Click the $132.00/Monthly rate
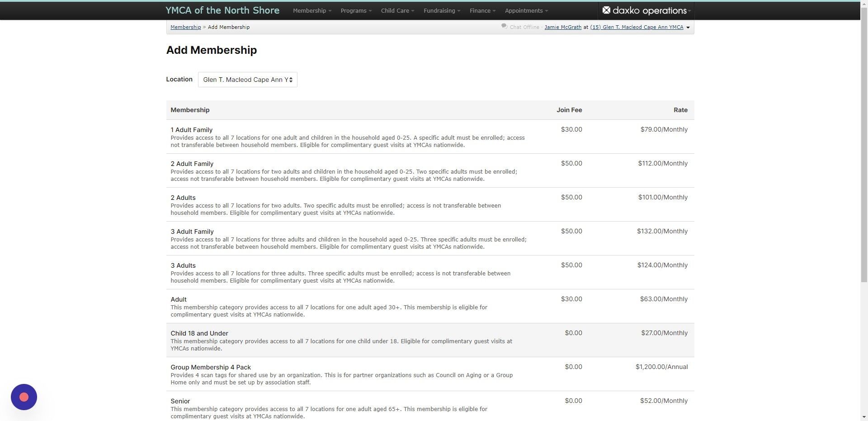The image size is (868, 421). (662, 231)
